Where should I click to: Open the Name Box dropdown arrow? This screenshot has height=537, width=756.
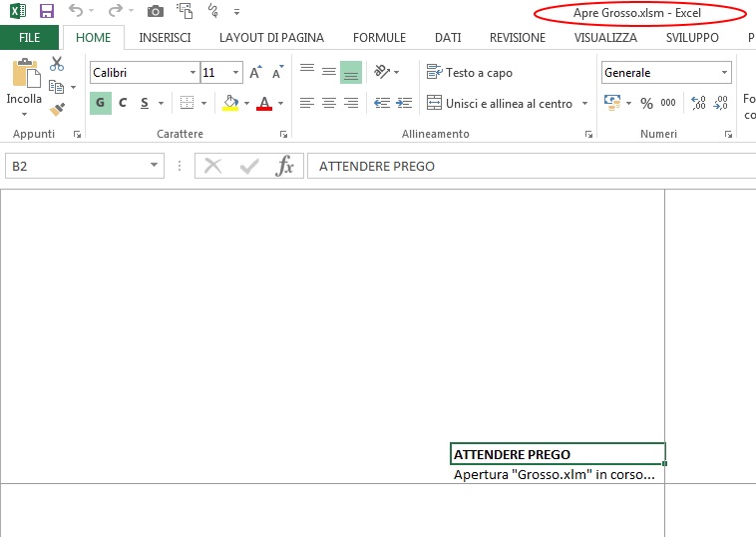[154, 166]
